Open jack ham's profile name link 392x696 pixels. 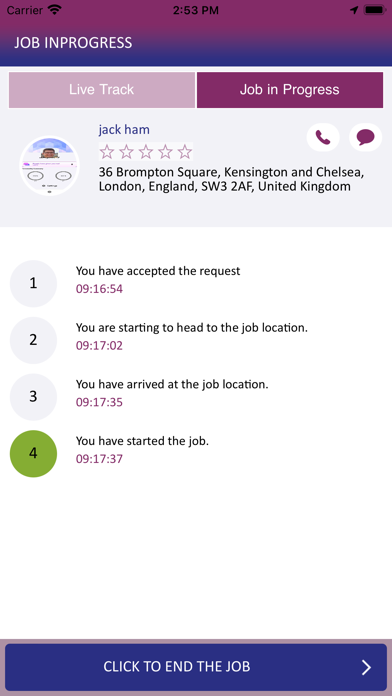point(124,130)
